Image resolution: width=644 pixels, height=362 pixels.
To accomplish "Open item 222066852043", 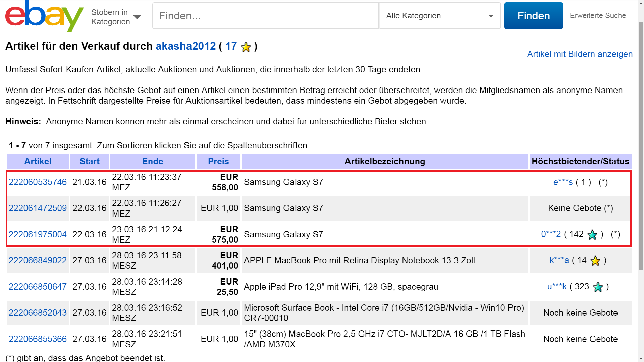I will 38,313.
